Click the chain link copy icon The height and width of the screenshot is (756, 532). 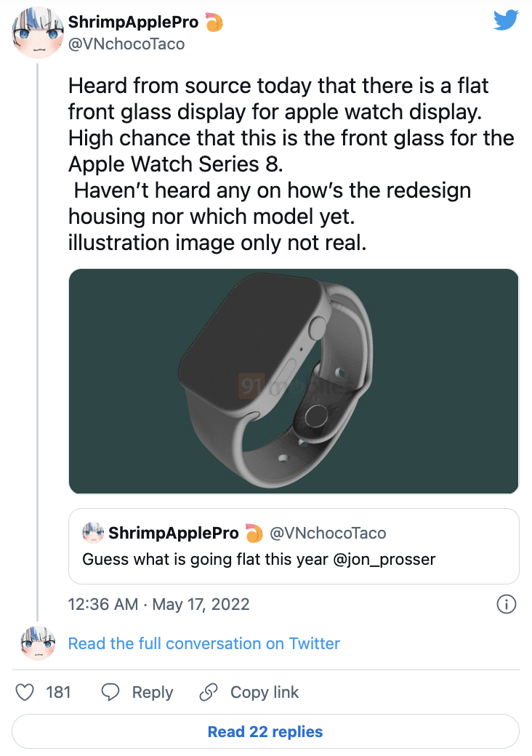(x=209, y=692)
